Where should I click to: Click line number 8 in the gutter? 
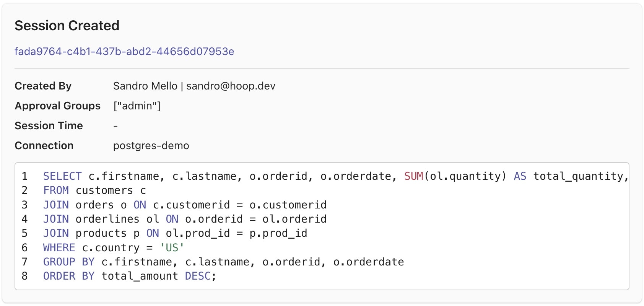tap(25, 276)
